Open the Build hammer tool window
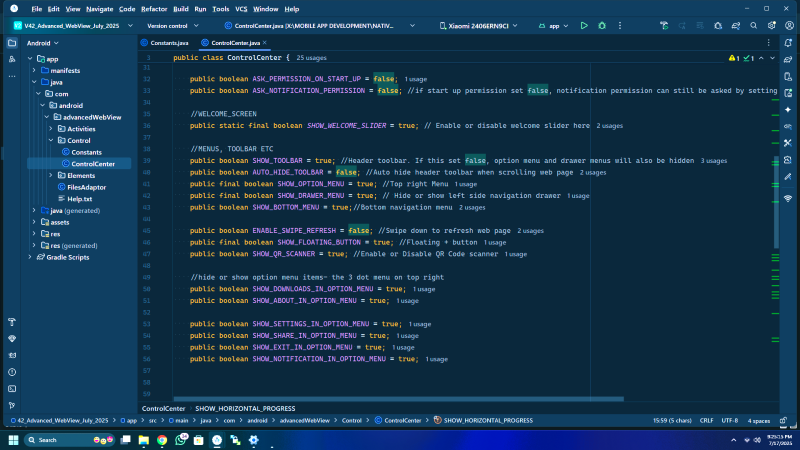Screen dimensions: 800x450 (x=12, y=322)
